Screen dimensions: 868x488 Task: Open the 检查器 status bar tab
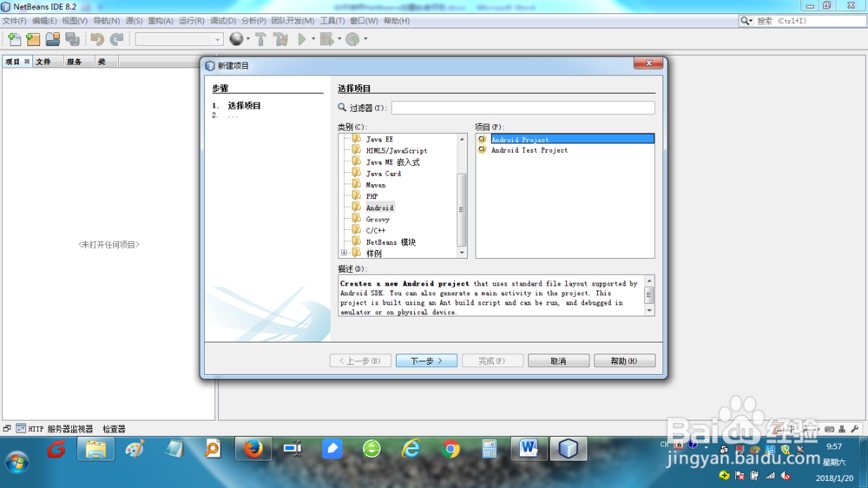pyautogui.click(x=114, y=429)
